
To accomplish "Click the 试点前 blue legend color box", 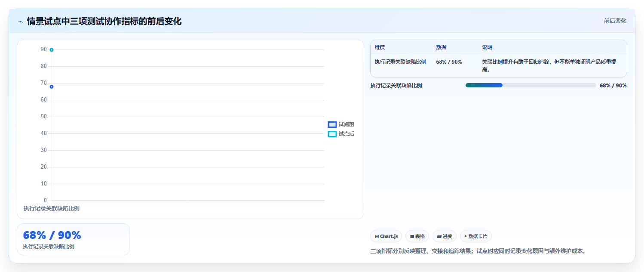I will [332, 124].
